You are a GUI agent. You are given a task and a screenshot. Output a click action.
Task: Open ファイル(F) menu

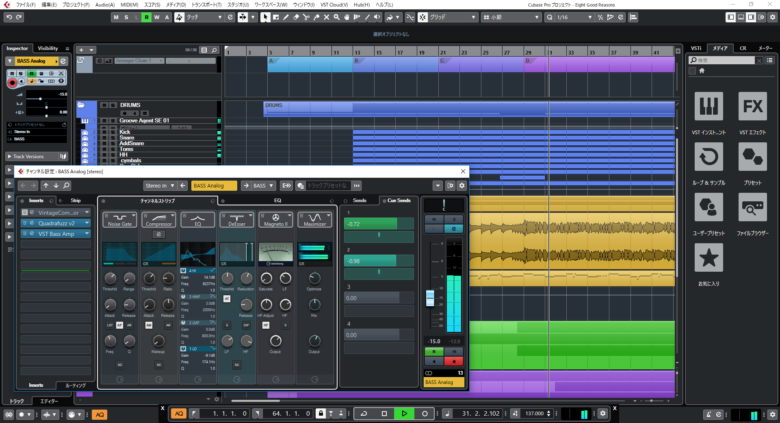(25, 4)
